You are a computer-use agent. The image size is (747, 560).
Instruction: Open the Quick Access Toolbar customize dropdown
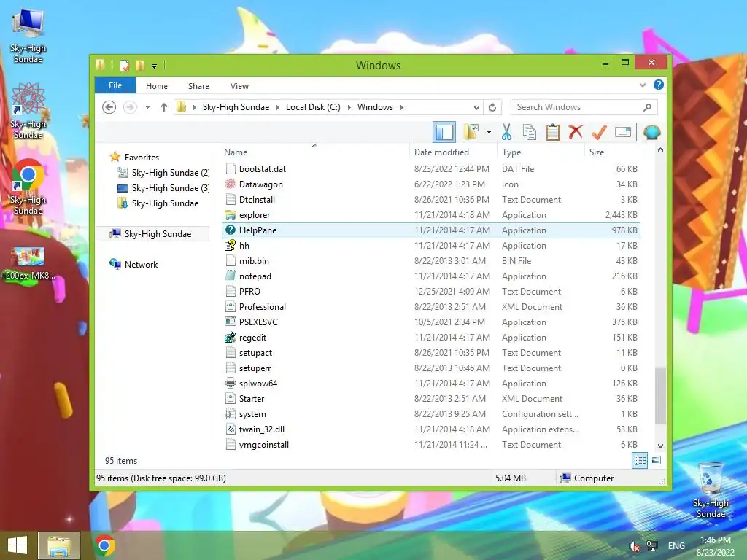coord(155,66)
